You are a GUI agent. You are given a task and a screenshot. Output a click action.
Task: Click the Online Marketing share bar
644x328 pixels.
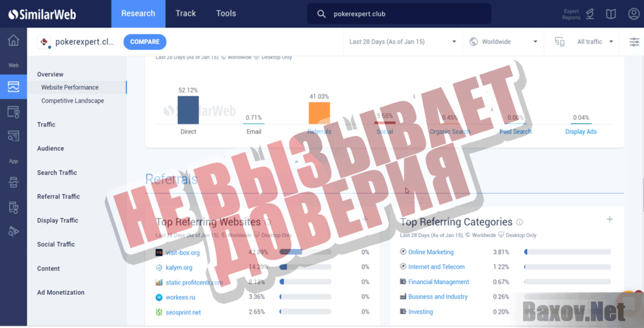[568, 252]
